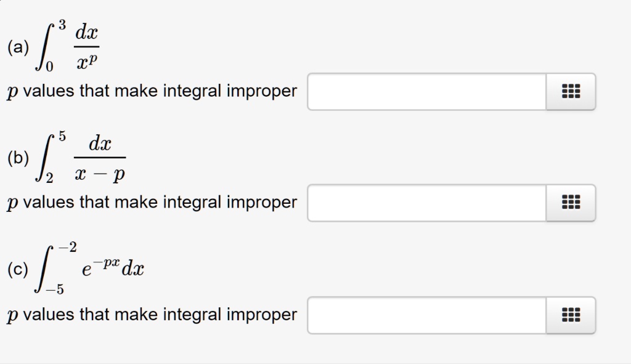Click the "(a)" part label
The image size is (631, 364).
coord(17,48)
